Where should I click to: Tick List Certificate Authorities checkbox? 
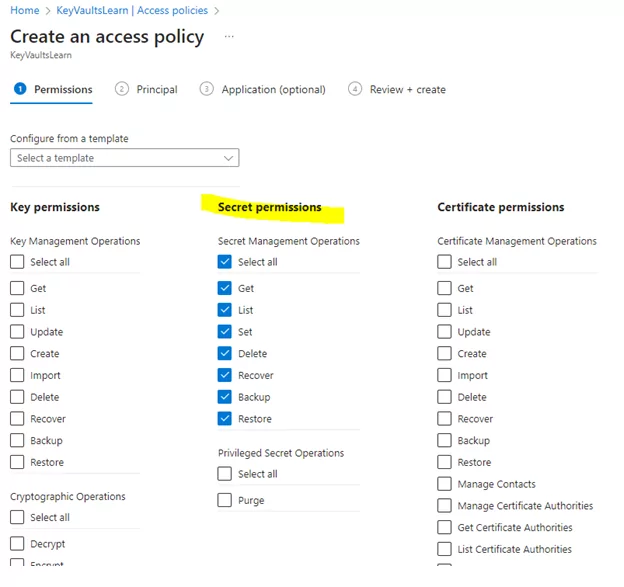pyautogui.click(x=444, y=549)
